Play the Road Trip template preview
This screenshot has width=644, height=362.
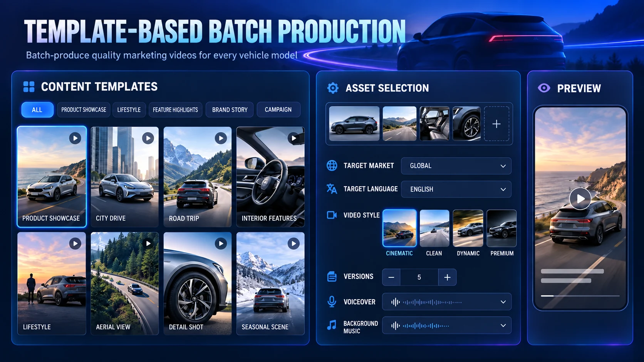221,138
